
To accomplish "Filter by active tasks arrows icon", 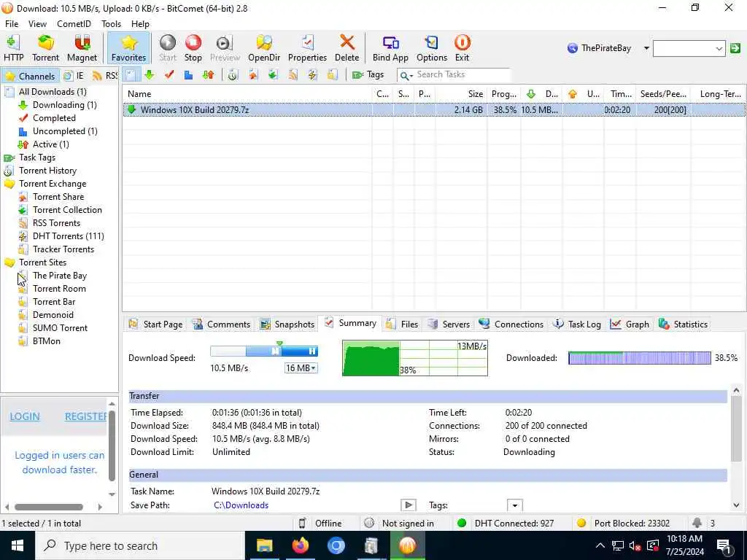I will (208, 75).
